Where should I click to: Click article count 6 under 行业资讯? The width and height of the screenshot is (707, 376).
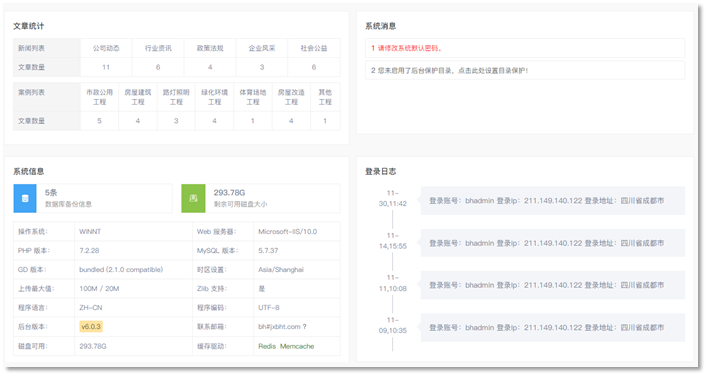pos(158,67)
